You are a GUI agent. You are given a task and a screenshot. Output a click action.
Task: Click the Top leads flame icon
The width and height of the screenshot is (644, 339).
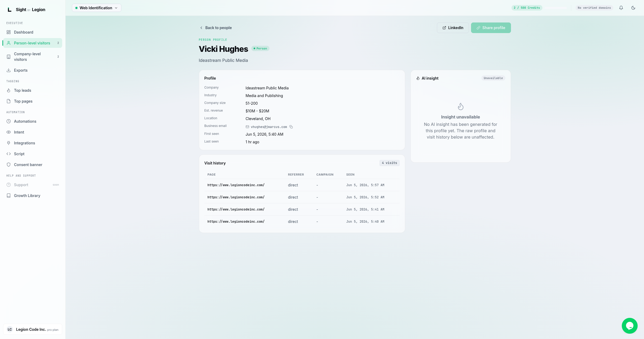(x=8, y=90)
